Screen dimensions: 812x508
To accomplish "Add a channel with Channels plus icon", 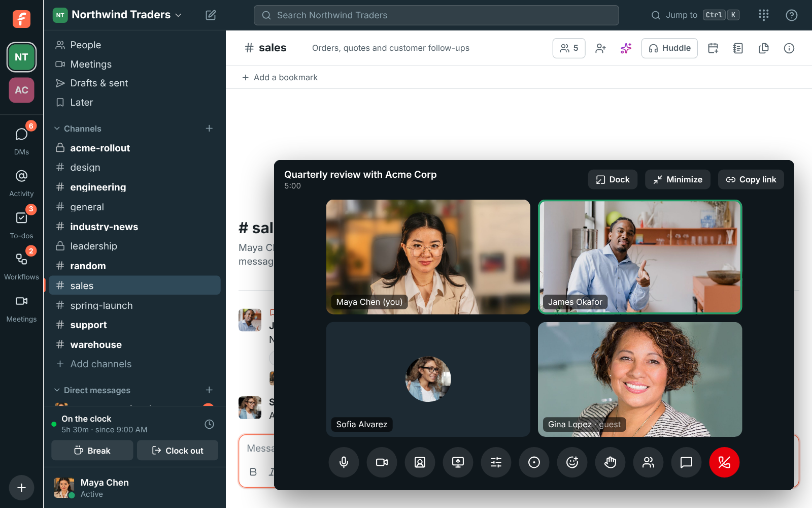I will click(x=209, y=129).
